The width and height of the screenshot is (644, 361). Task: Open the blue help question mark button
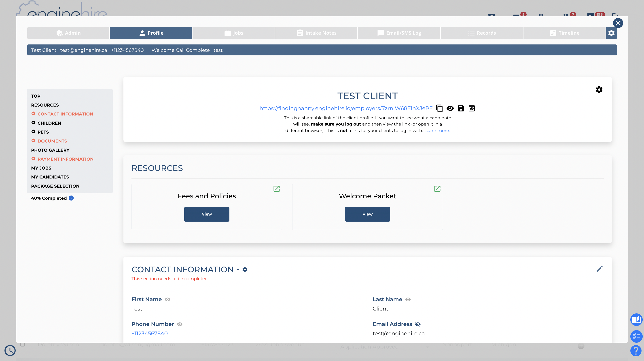tap(636, 351)
